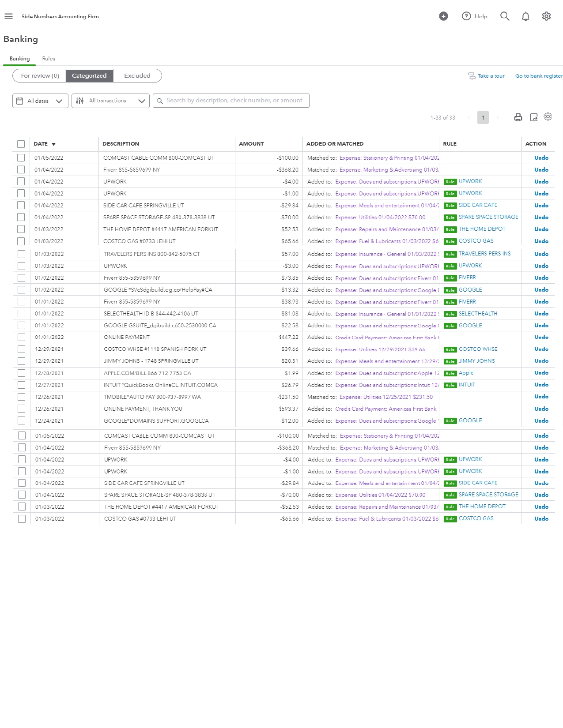563x728 pixels.
Task: Open notifications bell
Action: 525,16
